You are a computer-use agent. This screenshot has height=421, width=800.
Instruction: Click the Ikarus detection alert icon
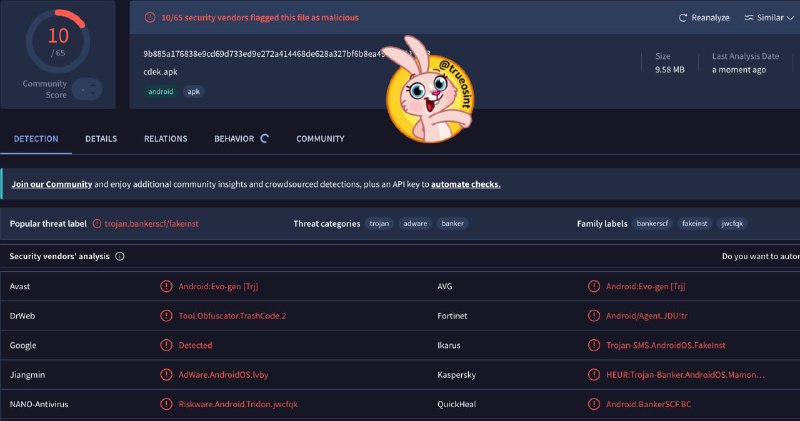[x=594, y=345]
